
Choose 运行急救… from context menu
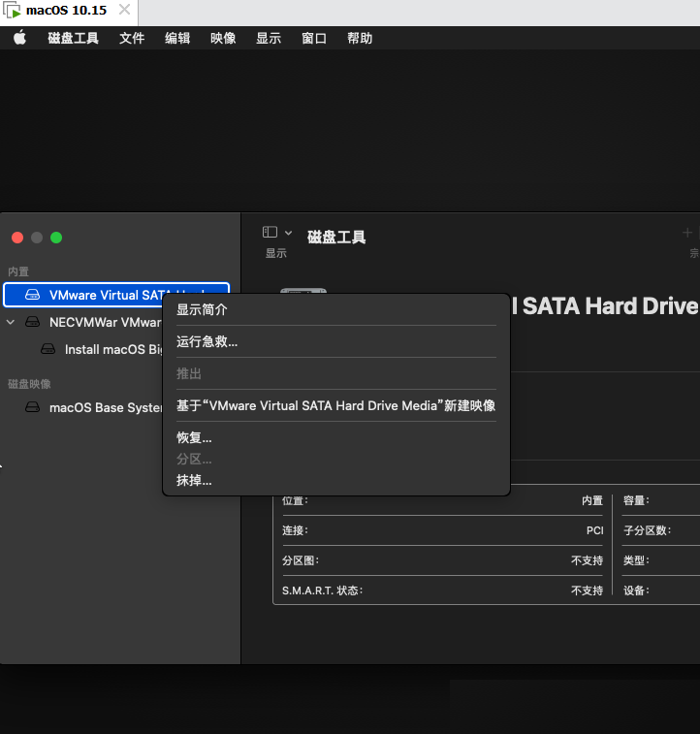[336, 341]
